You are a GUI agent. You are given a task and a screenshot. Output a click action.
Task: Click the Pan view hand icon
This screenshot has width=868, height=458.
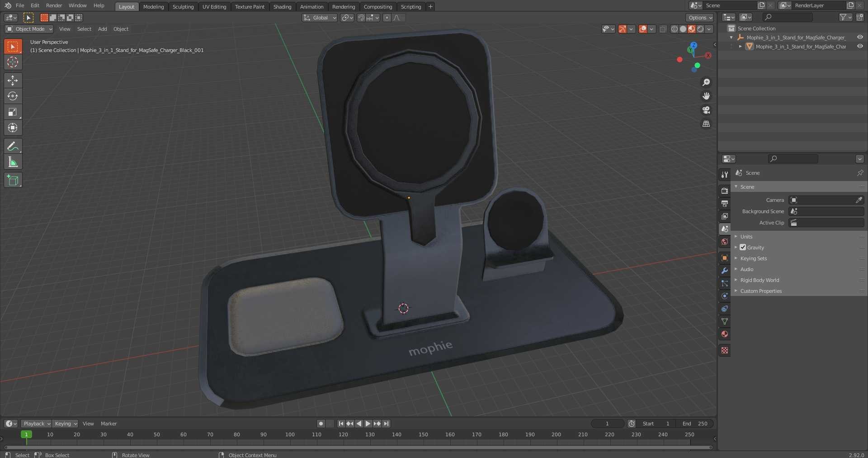[x=706, y=96]
